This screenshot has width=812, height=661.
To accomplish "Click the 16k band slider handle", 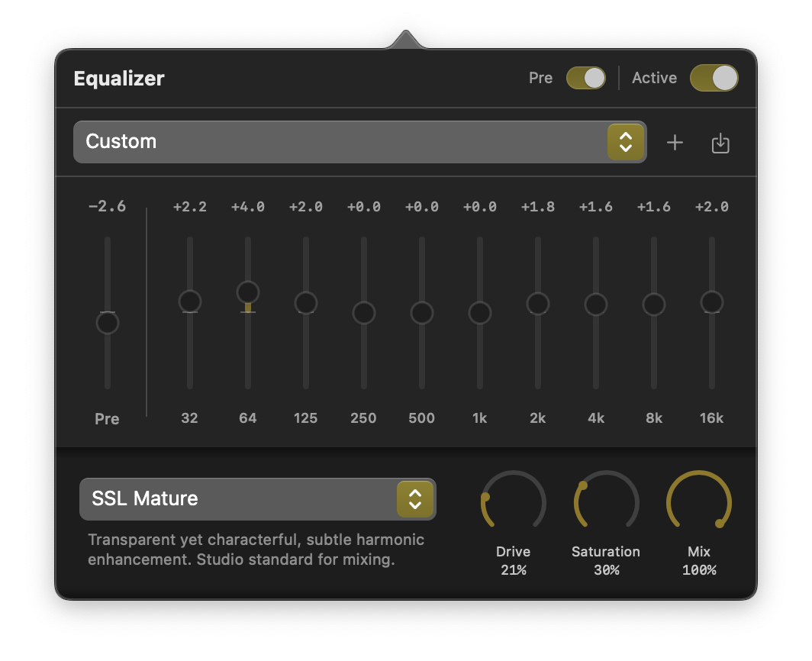I will 712,302.
